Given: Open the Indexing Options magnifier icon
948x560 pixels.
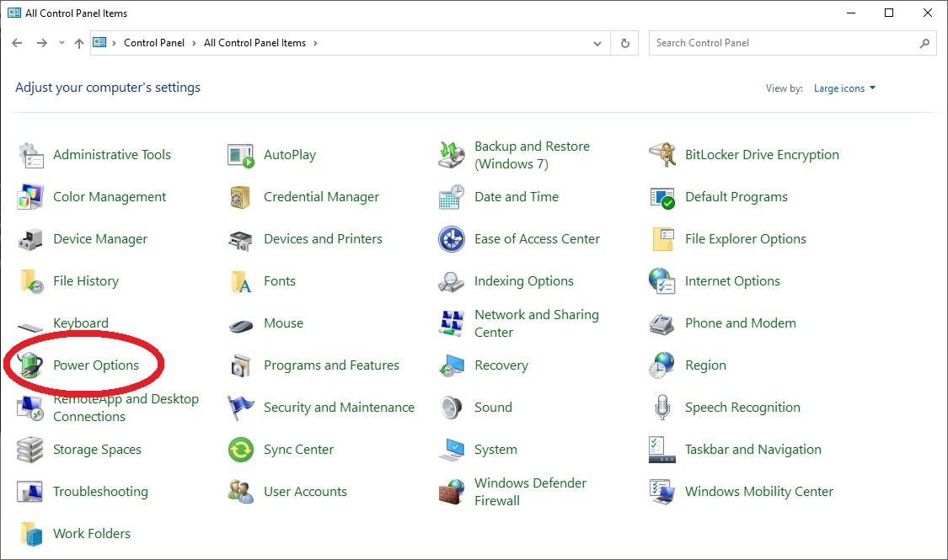Looking at the screenshot, I should point(451,281).
